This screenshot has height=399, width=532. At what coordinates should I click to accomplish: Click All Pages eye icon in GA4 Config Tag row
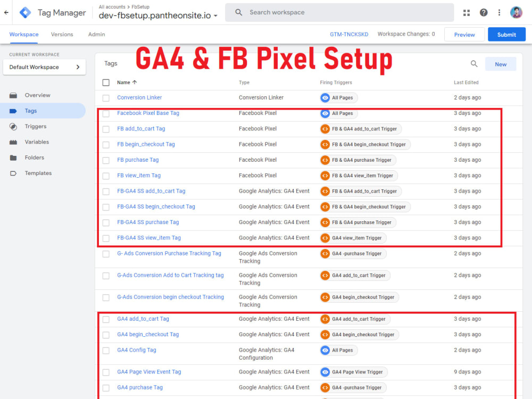pyautogui.click(x=325, y=351)
